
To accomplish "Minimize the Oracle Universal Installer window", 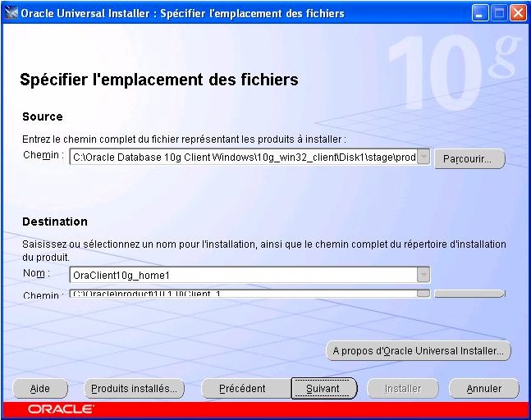I will click(479, 14).
